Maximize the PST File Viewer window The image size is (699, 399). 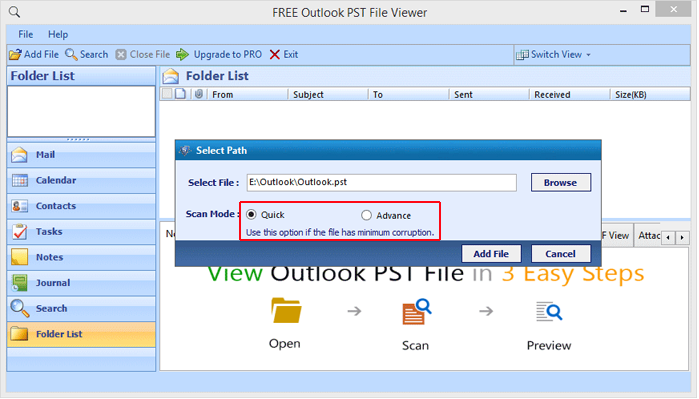tap(645, 9)
